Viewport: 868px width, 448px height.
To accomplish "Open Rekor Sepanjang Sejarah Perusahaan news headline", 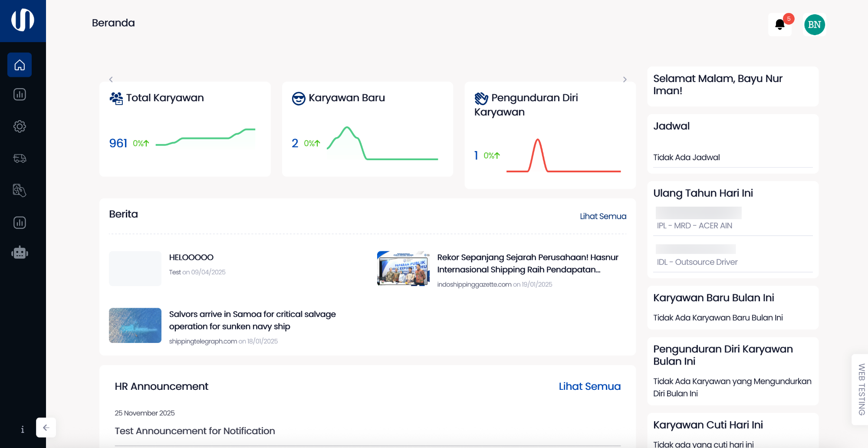I will pyautogui.click(x=528, y=264).
